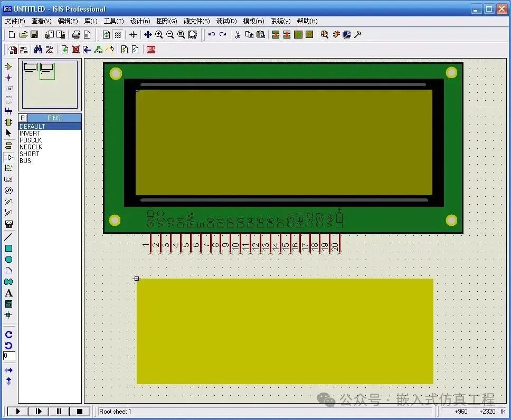Open a design with the folder icon
The height and width of the screenshot is (420, 511).
pos(23,34)
